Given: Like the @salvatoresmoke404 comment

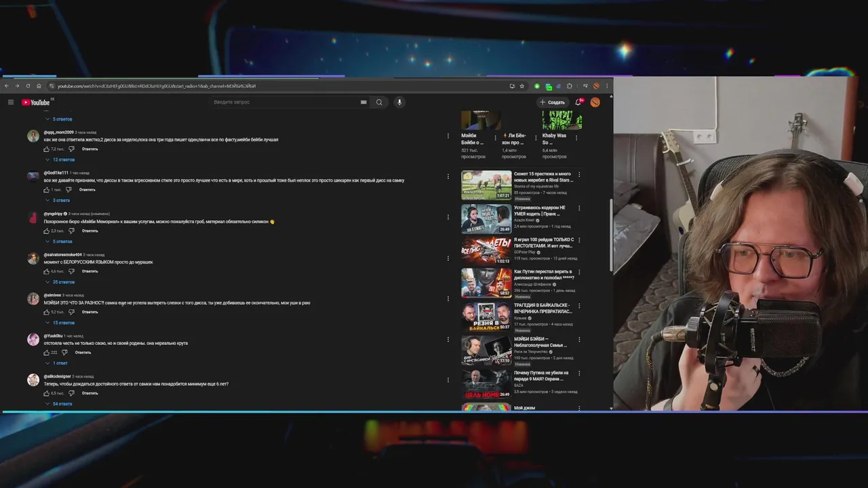Looking at the screenshot, I should (47, 272).
